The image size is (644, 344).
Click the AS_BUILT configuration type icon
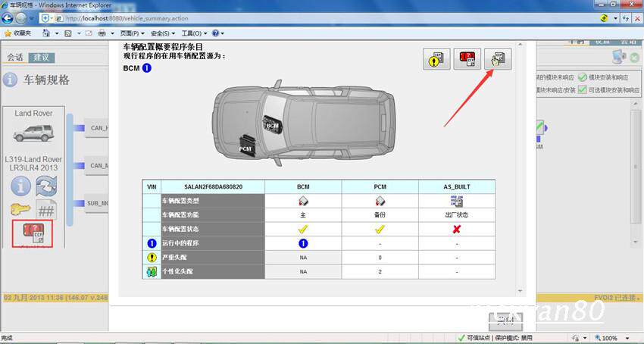coord(457,201)
